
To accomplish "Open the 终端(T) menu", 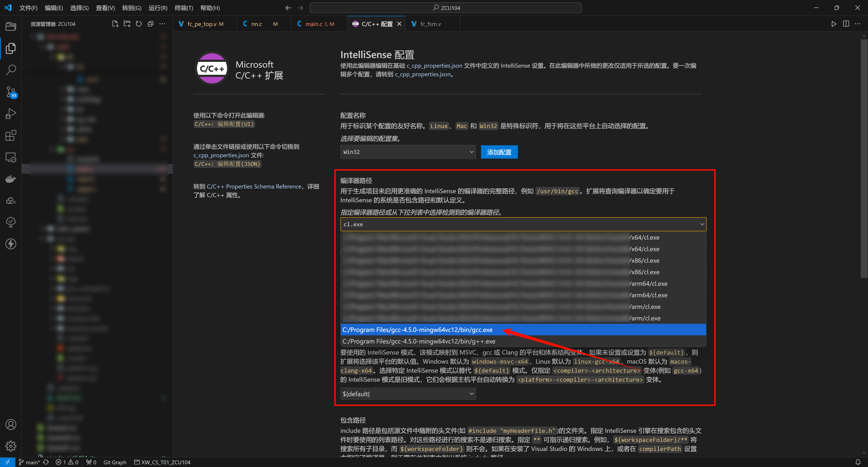I will point(184,8).
